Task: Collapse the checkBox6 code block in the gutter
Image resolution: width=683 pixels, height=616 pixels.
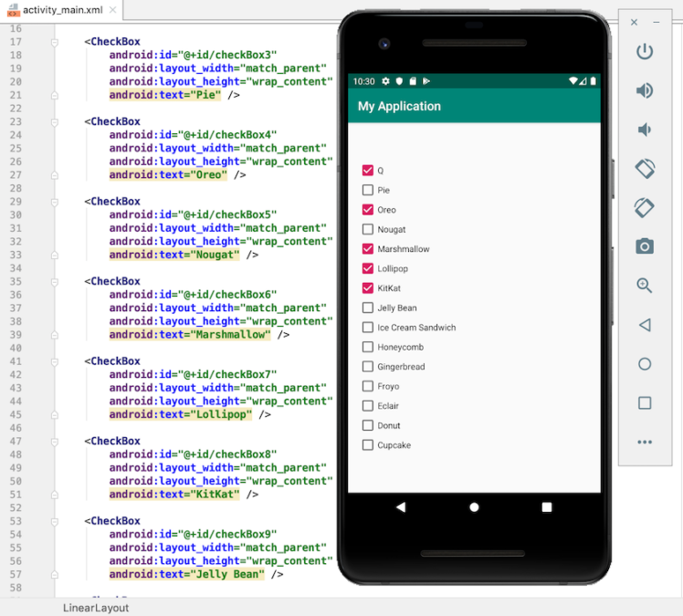Action: click(x=55, y=282)
